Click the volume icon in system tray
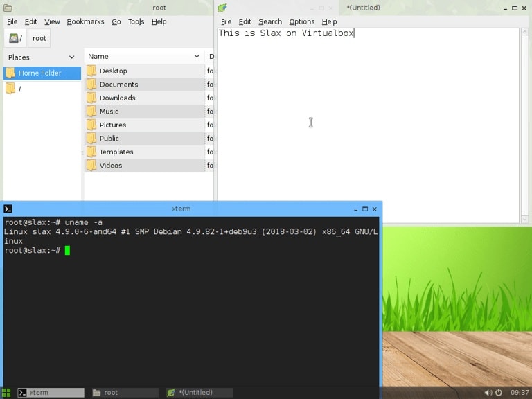The height and width of the screenshot is (399, 532). (x=488, y=393)
